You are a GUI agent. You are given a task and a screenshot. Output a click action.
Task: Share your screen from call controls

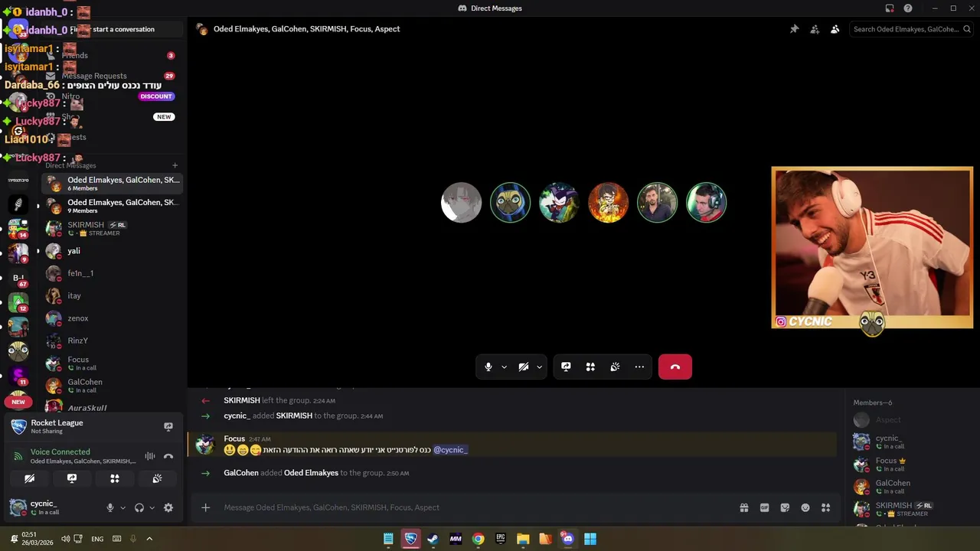566,367
